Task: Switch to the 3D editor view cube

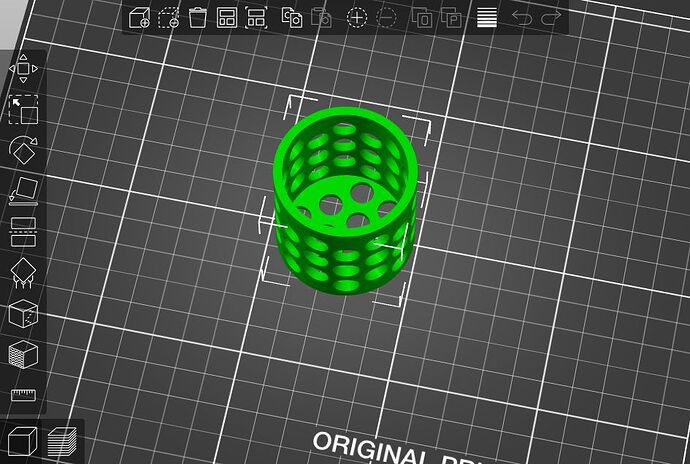Action: click(22, 441)
